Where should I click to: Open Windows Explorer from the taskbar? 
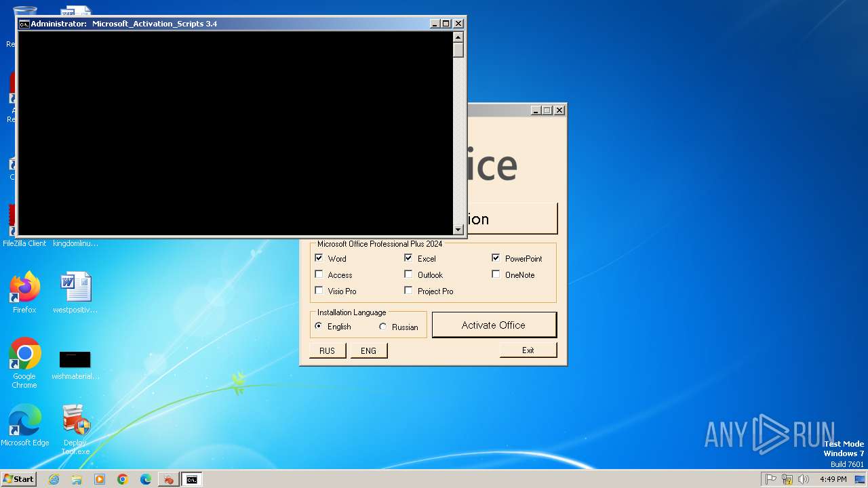[77, 479]
